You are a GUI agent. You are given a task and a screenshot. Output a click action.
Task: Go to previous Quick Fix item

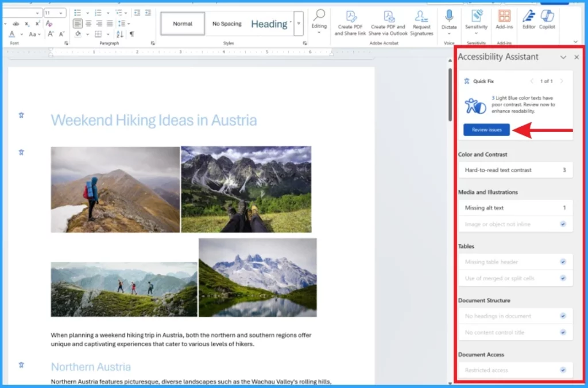(532, 81)
